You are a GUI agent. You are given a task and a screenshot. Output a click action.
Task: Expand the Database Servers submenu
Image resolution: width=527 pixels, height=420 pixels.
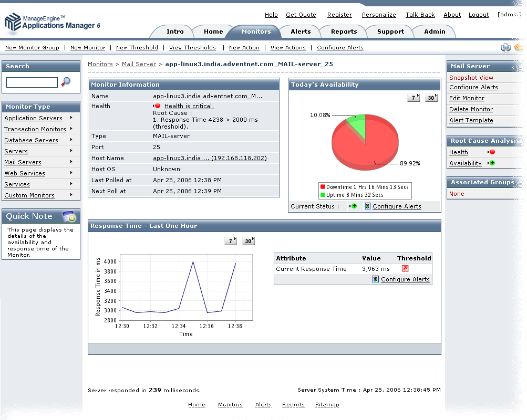[x=71, y=140]
